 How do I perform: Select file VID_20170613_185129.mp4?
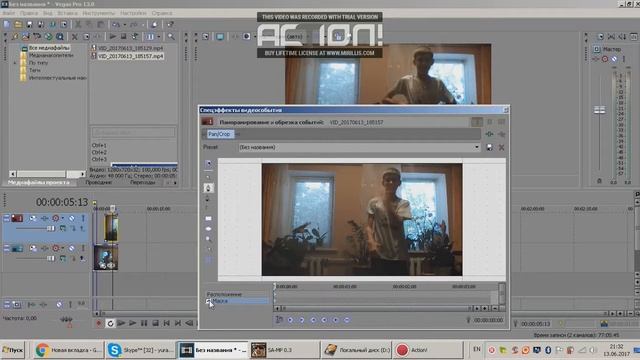click(x=130, y=48)
